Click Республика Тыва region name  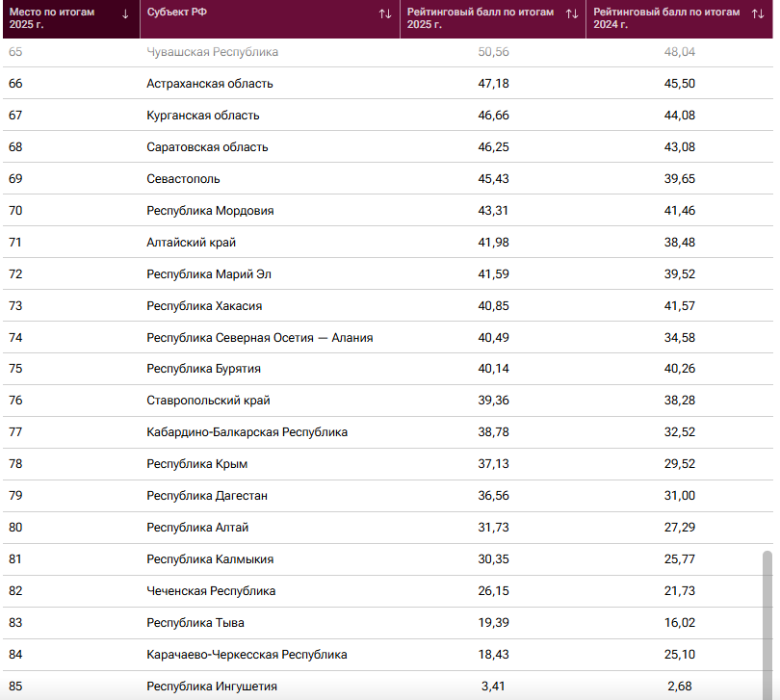[x=195, y=624]
